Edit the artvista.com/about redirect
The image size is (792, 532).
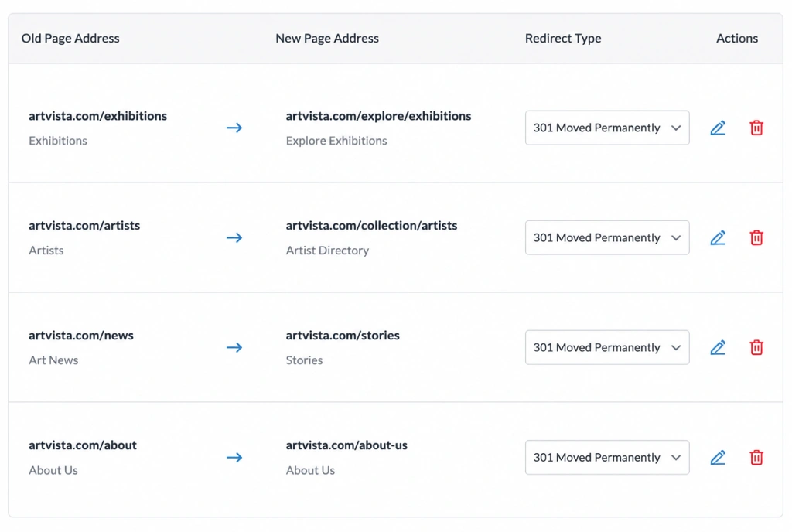[x=718, y=457]
